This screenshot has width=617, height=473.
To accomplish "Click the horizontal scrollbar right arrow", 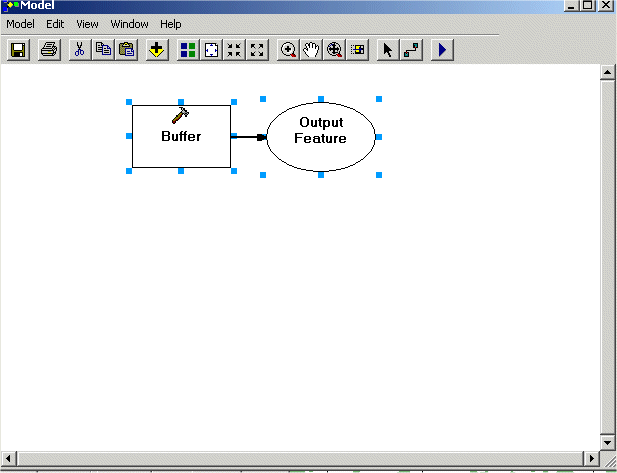I will tap(591, 458).
